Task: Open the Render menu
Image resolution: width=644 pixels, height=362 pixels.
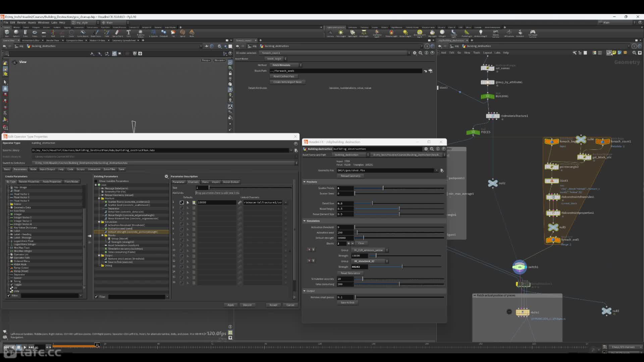Action: coord(21,22)
